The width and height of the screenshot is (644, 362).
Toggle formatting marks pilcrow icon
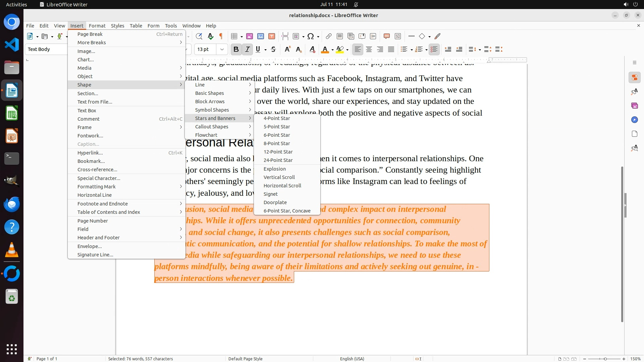[x=221, y=36]
